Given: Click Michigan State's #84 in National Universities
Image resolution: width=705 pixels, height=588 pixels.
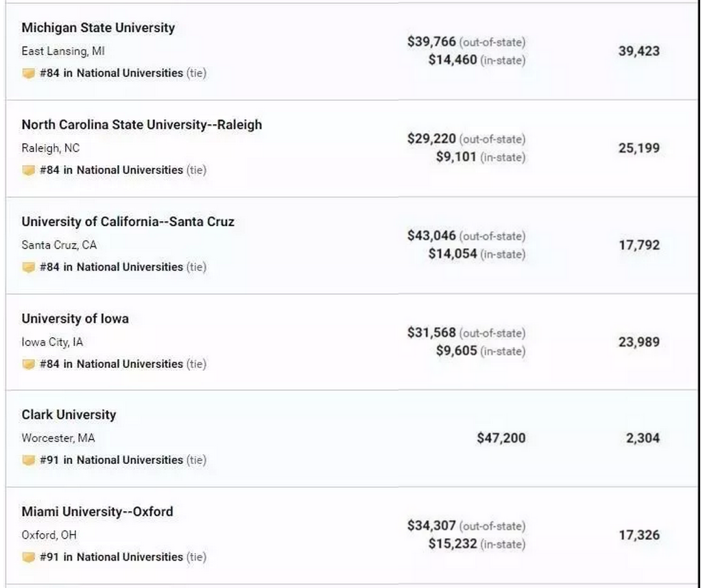Looking at the screenshot, I should coord(111,73).
